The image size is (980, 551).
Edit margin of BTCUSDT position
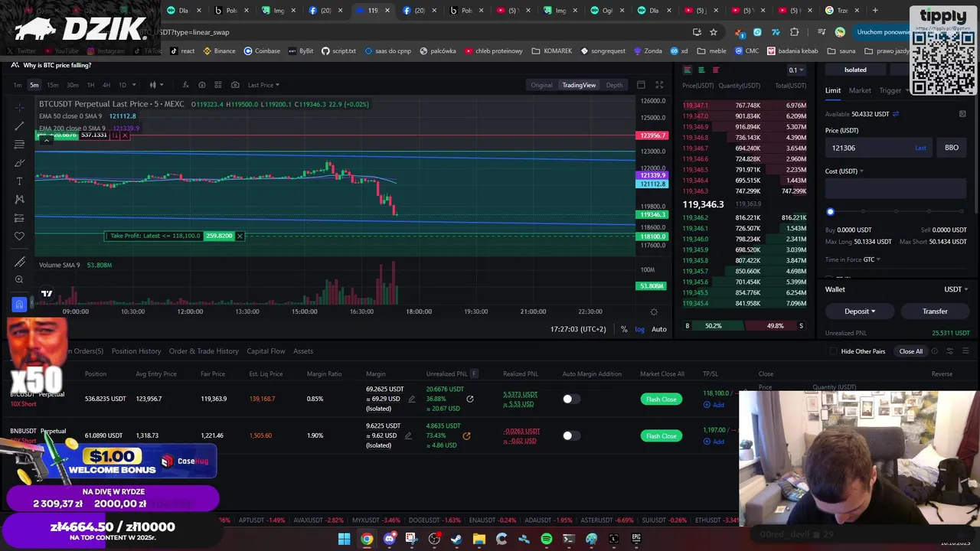point(411,399)
